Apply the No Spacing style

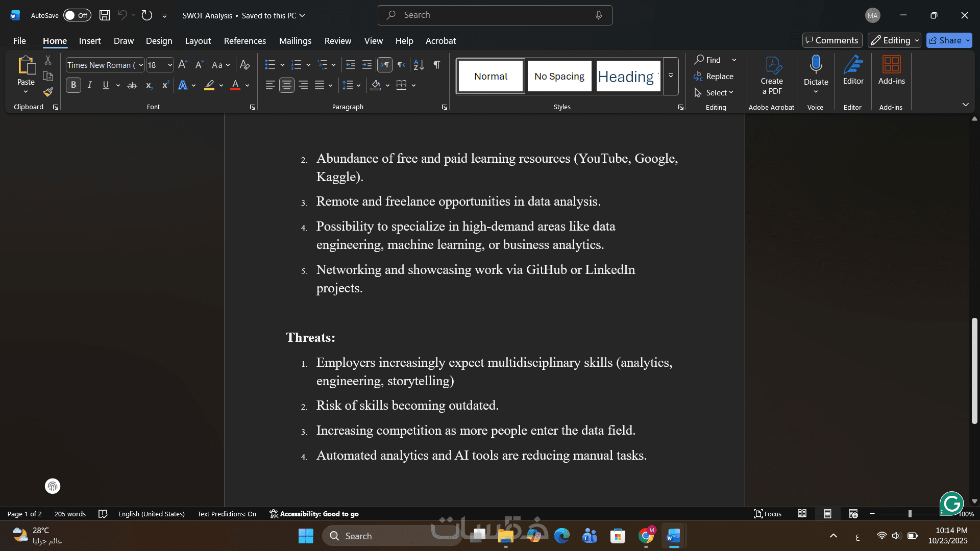559,76
